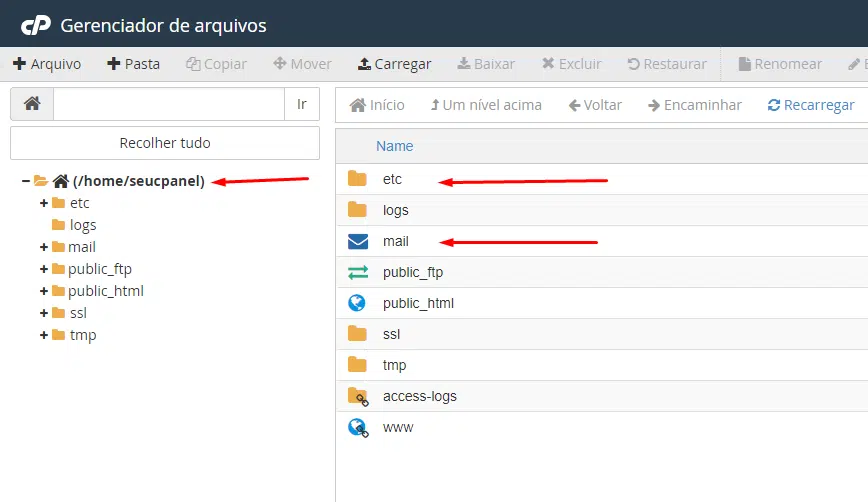Image resolution: width=868 pixels, height=502 pixels.
Task: Open the Carregar upload option
Action: tap(394, 64)
